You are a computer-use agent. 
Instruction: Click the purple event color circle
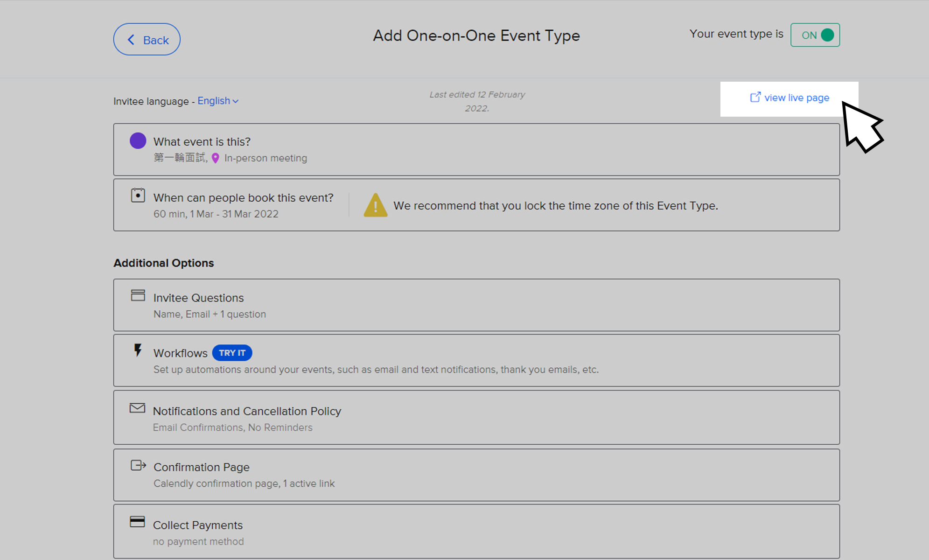point(138,140)
